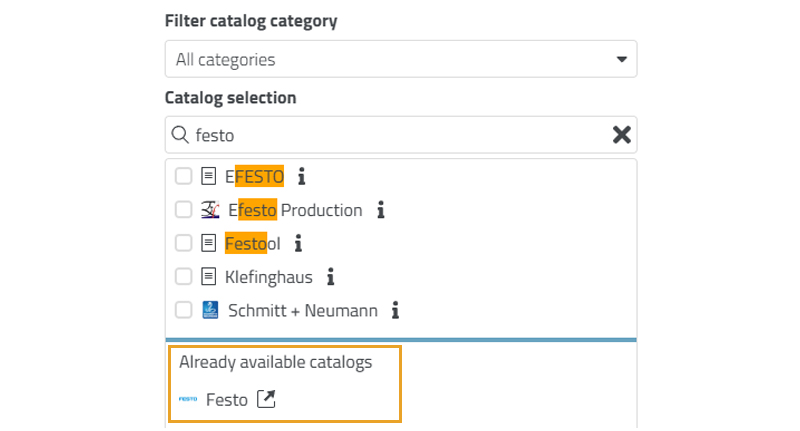Viewport: 800px width, 431px height.
Task: Expand the All categories dropdown
Action: click(400, 59)
